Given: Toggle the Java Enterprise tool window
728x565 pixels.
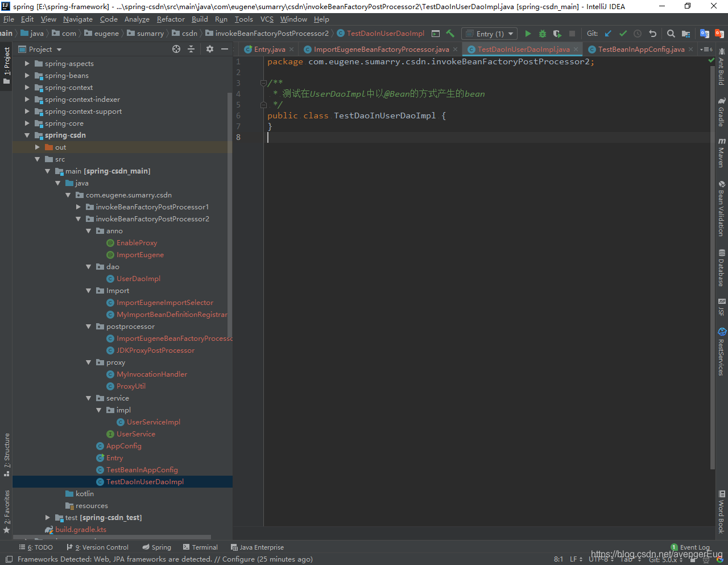Looking at the screenshot, I should (x=257, y=547).
